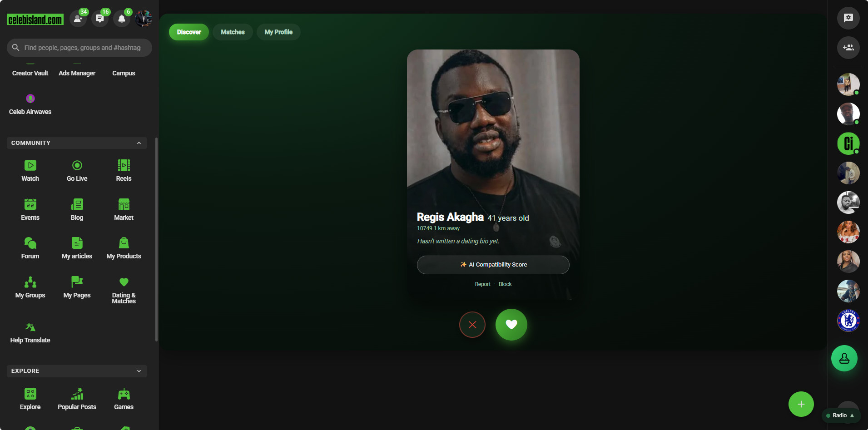
Task: Open Help Translate
Action: (30, 333)
